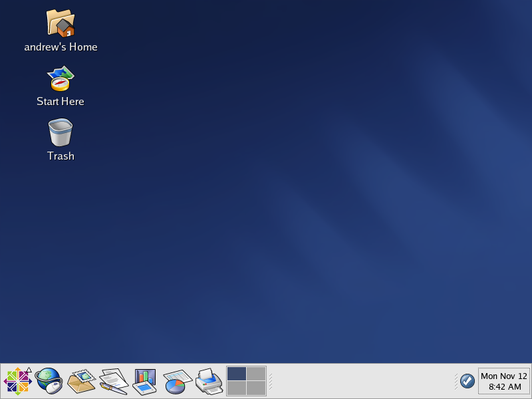
Task: Switch to the bottom-right workspace
Action: (256, 388)
